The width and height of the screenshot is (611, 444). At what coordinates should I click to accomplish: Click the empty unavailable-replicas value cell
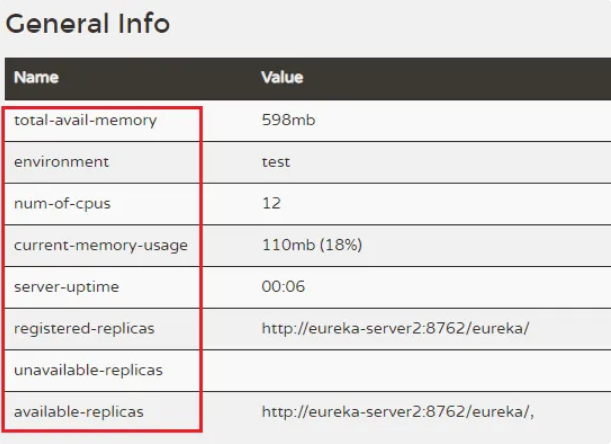tap(407, 371)
